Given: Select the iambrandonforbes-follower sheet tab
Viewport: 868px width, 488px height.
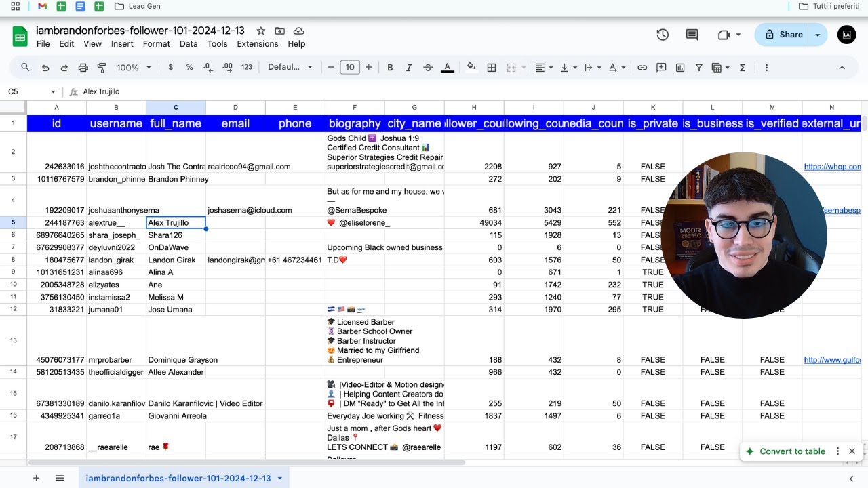Looking at the screenshot, I should click(184, 478).
